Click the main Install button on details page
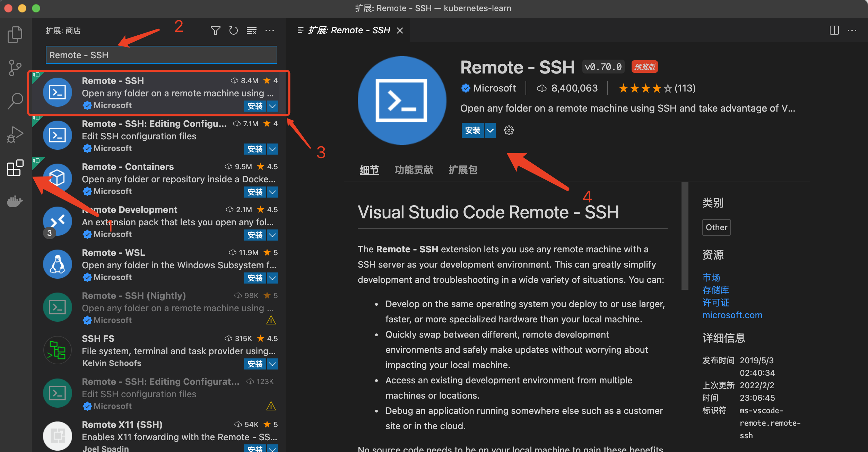The height and width of the screenshot is (452, 868). 472,130
